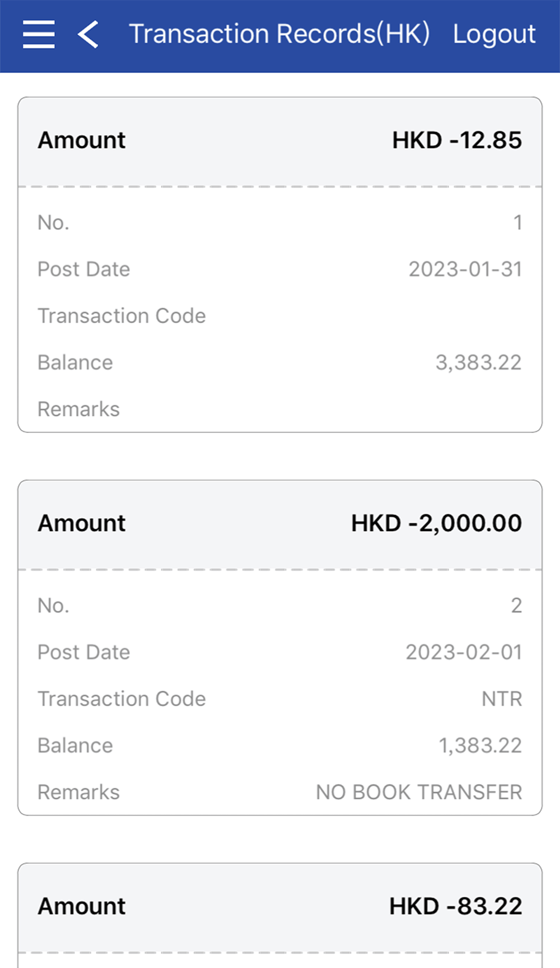Screen dimensions: 560x968
Task: Open the hamburger menu icon
Action: point(39,34)
